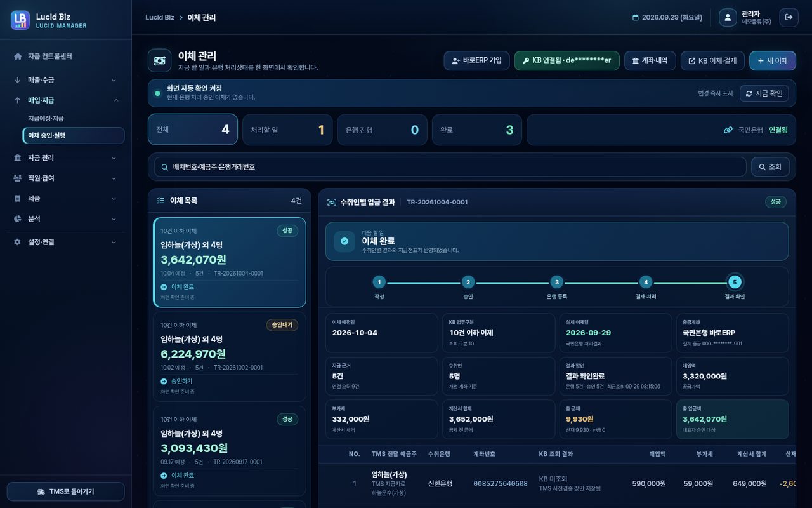Click the link icon beside 국민은행
812x508 pixels.
pyautogui.click(x=728, y=130)
